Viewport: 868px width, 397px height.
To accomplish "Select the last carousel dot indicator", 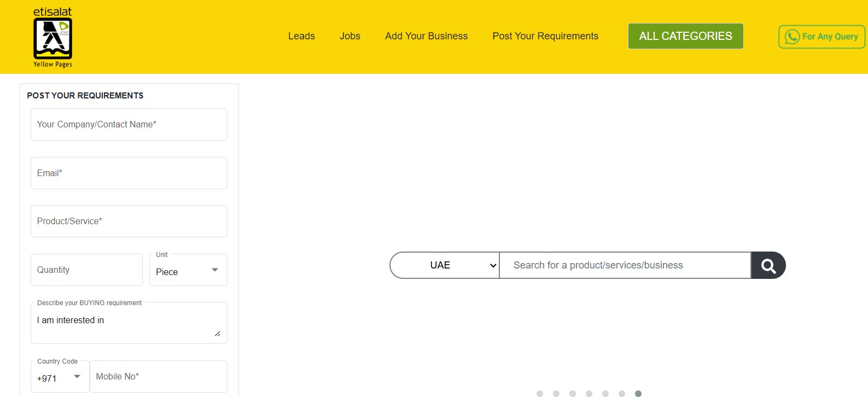I will click(638, 394).
